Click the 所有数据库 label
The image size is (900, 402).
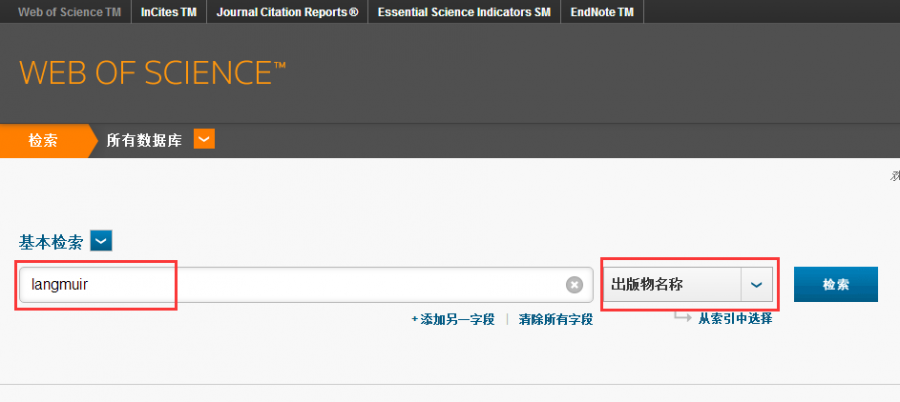144,140
